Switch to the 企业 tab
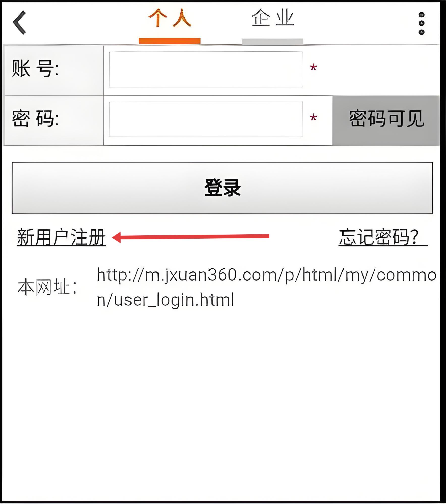 click(273, 18)
